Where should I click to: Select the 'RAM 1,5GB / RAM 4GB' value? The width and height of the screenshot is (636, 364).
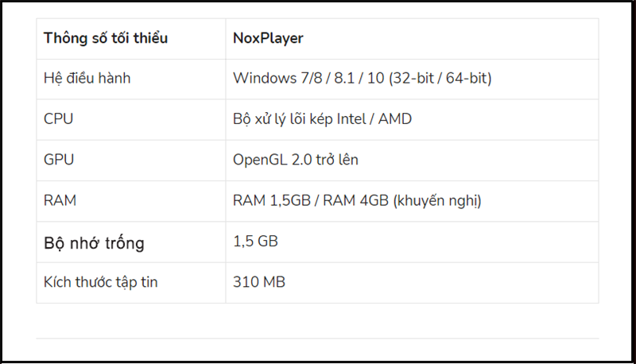(311, 200)
